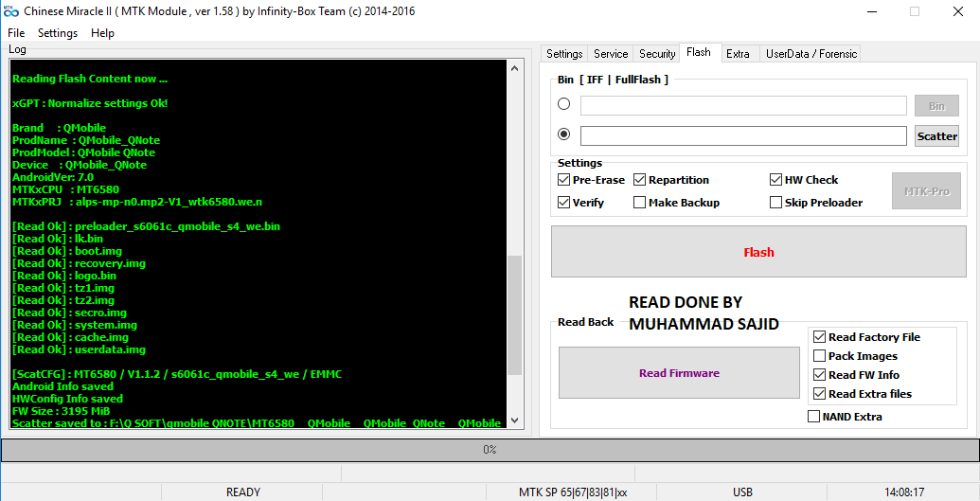Click the MTK SP 65|67|83|81|xx status entry
This screenshot has width=980, height=501.
(573, 492)
